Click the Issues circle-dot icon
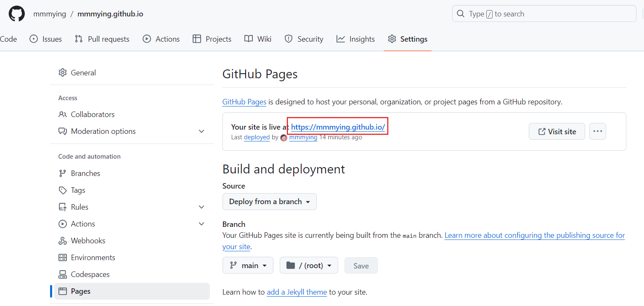The image size is (644, 306). [34, 39]
